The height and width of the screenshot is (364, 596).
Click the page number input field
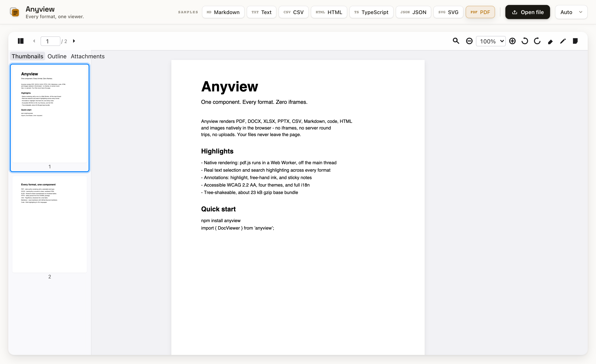coord(50,41)
